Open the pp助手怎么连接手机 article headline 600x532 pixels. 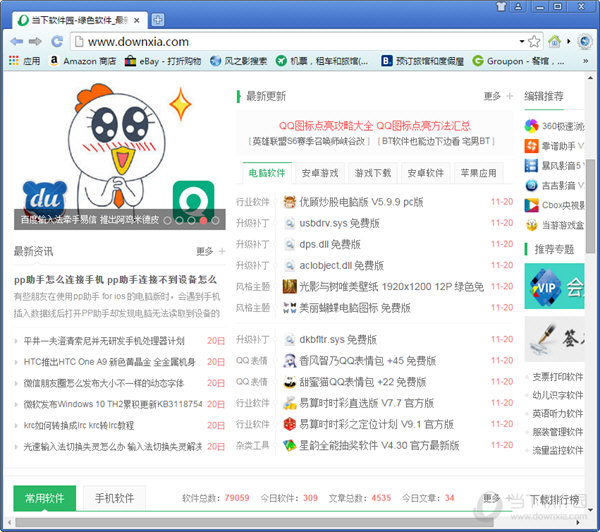click(x=115, y=280)
